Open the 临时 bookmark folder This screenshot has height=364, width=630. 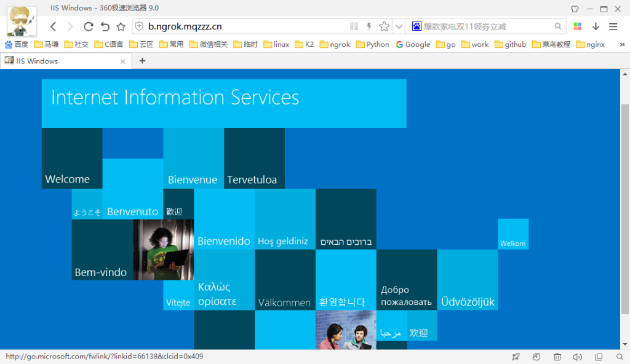(x=245, y=44)
